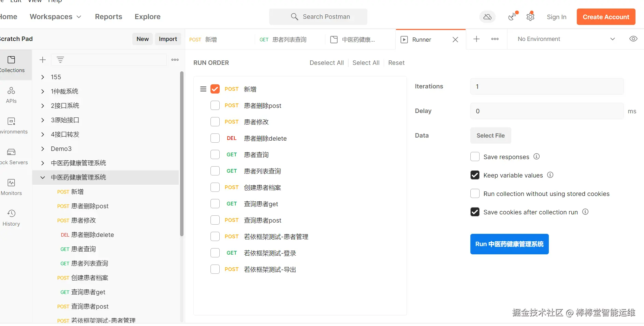This screenshot has height=326, width=644.
Task: Open tab options ellipsis beside the new tab plus
Action: tap(495, 39)
